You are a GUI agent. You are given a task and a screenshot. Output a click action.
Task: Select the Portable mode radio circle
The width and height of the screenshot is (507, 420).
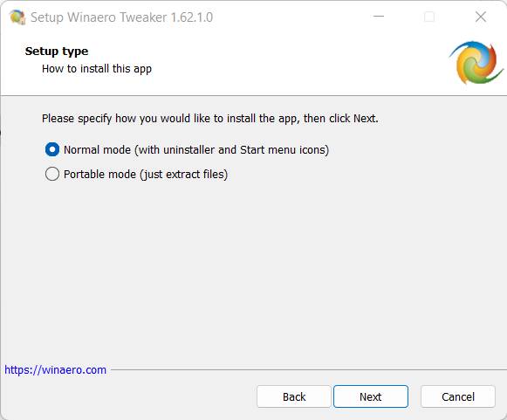(52, 174)
